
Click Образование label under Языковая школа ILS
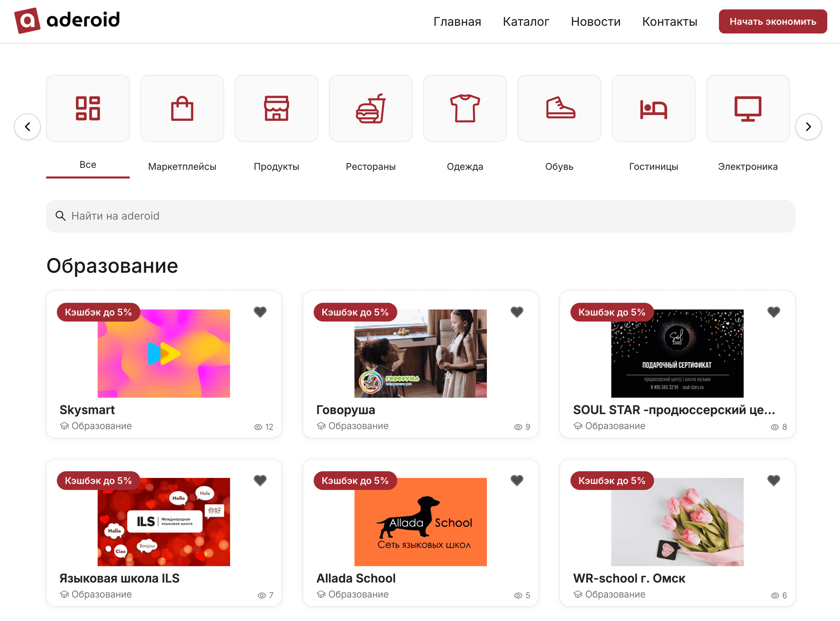(101, 594)
